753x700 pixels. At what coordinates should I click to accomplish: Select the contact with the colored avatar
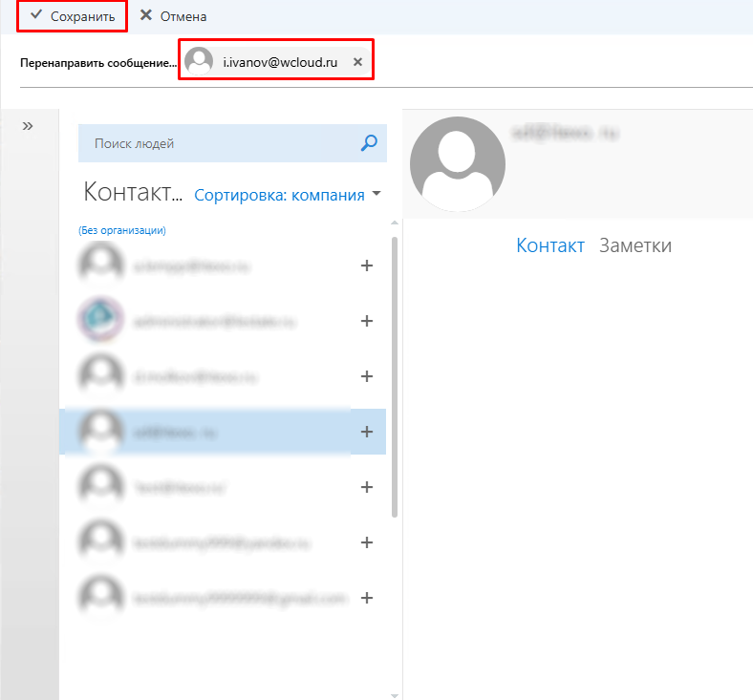(x=210, y=321)
